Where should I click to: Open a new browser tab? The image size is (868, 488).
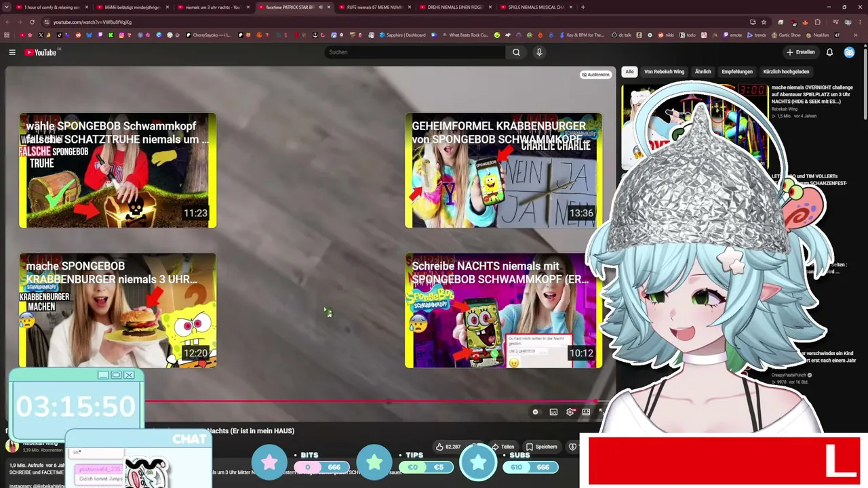point(583,7)
